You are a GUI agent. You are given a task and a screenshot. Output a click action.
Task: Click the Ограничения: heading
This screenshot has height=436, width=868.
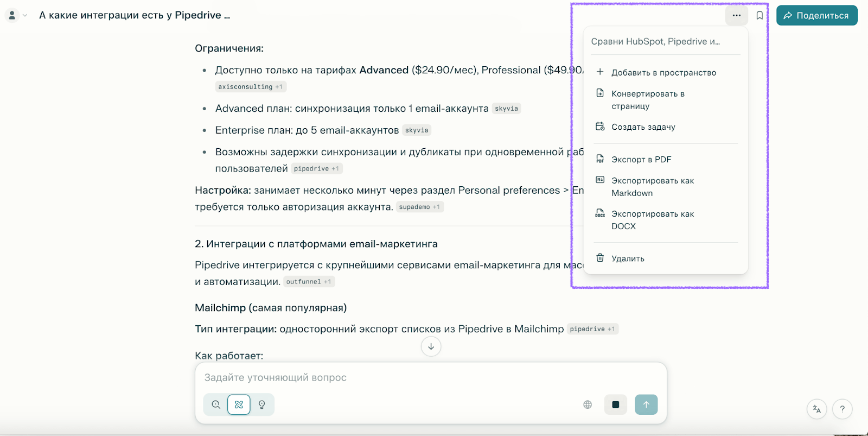pyautogui.click(x=229, y=48)
